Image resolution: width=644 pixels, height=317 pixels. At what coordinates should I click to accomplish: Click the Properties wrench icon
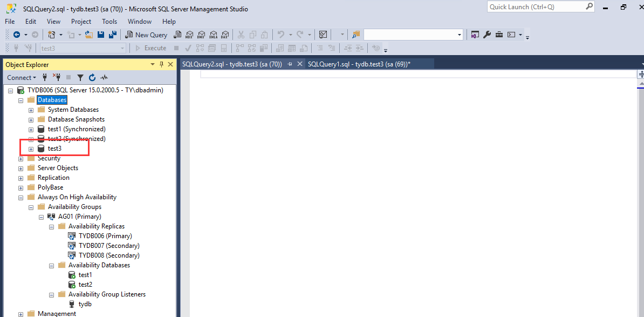point(487,35)
